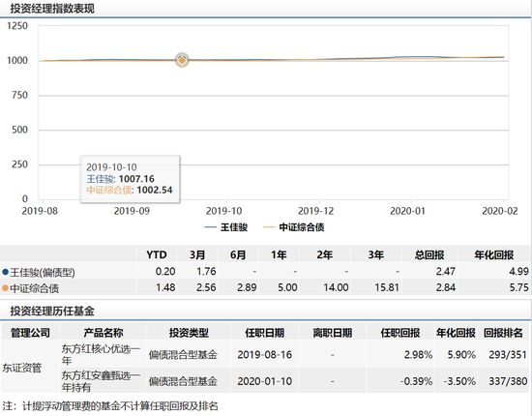The width and height of the screenshot is (532, 416).
Task: Toggle 中证综合债 series in chart legend
Action: click(293, 227)
